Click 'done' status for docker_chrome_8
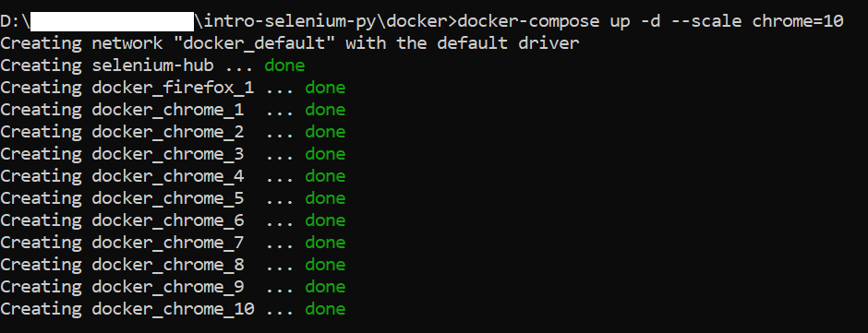868x333 pixels. pyautogui.click(x=325, y=265)
